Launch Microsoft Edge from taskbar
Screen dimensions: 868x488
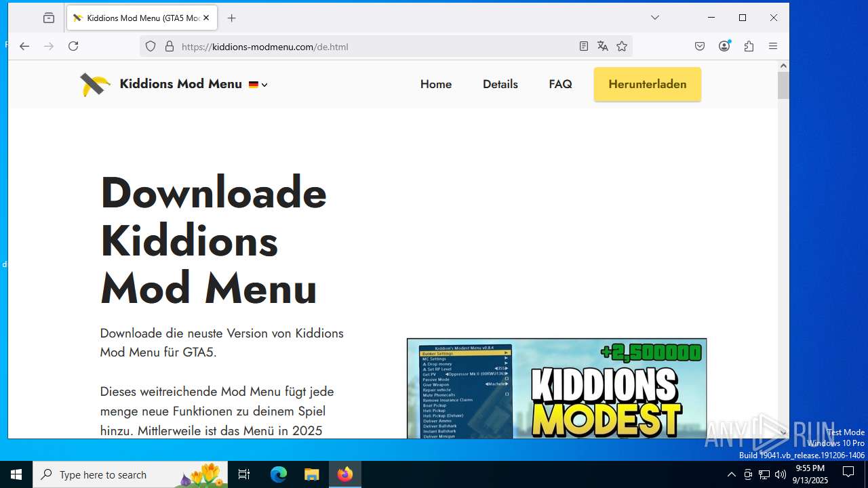(x=279, y=474)
